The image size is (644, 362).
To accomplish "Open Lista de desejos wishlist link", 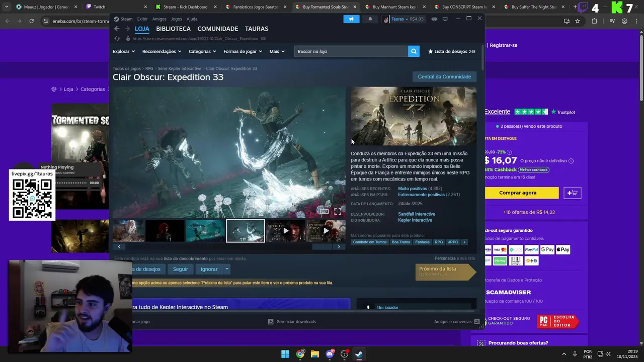I will [452, 51].
